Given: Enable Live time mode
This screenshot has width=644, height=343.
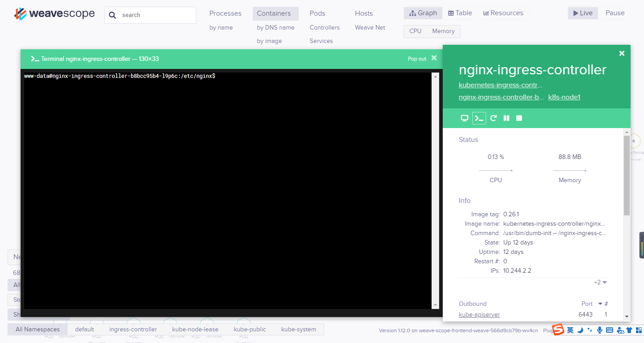Looking at the screenshot, I should tap(583, 13).
